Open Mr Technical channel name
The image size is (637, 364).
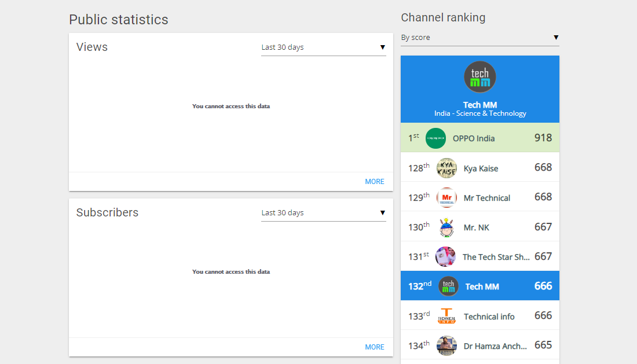click(486, 198)
